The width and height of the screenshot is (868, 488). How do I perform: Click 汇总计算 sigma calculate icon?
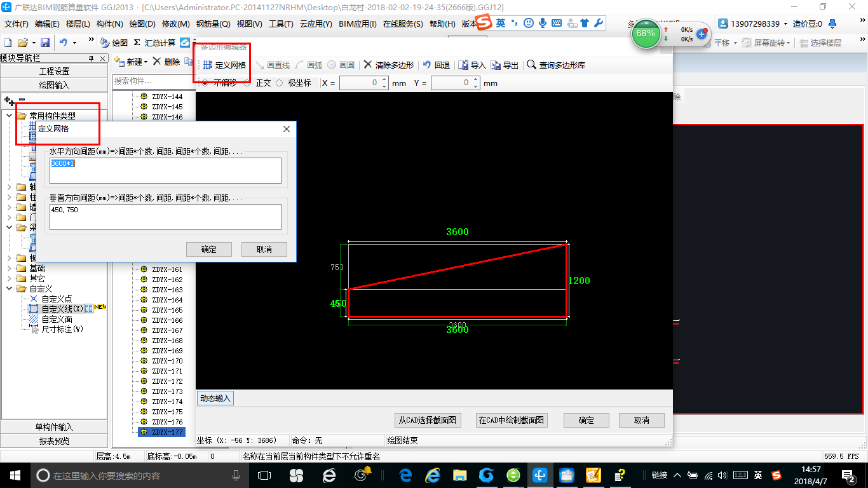click(137, 43)
